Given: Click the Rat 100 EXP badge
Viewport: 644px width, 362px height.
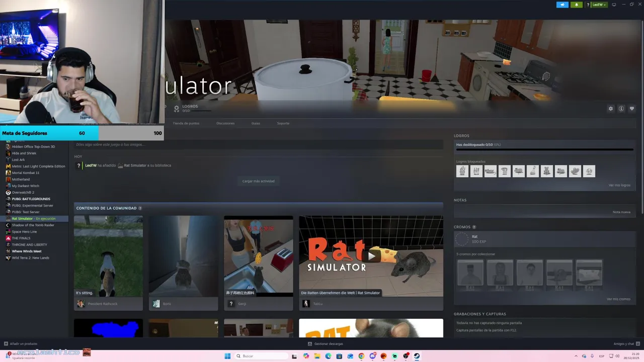Looking at the screenshot, I should (462, 239).
